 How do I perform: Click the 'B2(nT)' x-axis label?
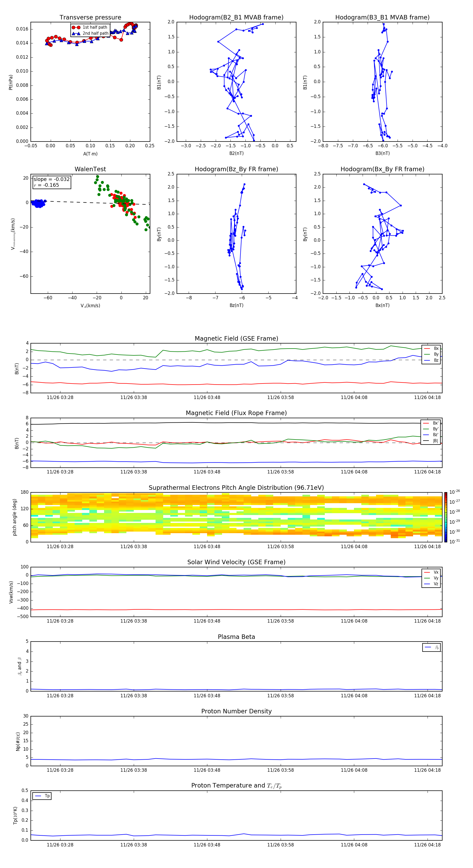coord(236,153)
